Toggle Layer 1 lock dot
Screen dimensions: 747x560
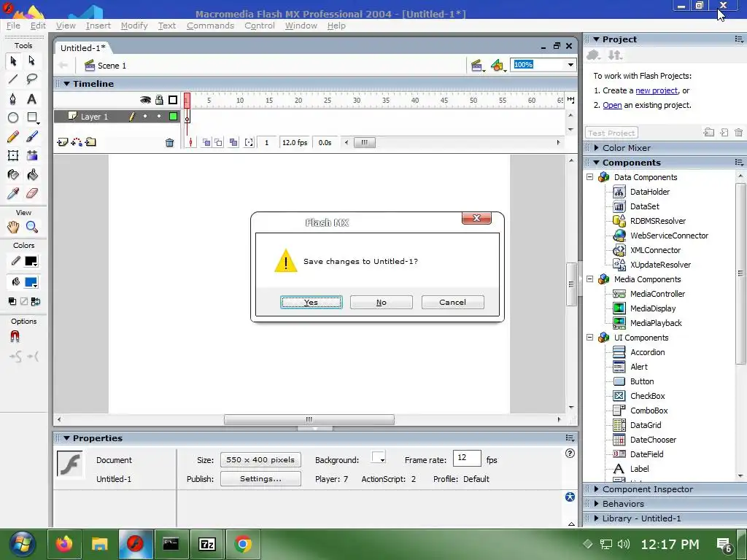pyautogui.click(x=159, y=116)
